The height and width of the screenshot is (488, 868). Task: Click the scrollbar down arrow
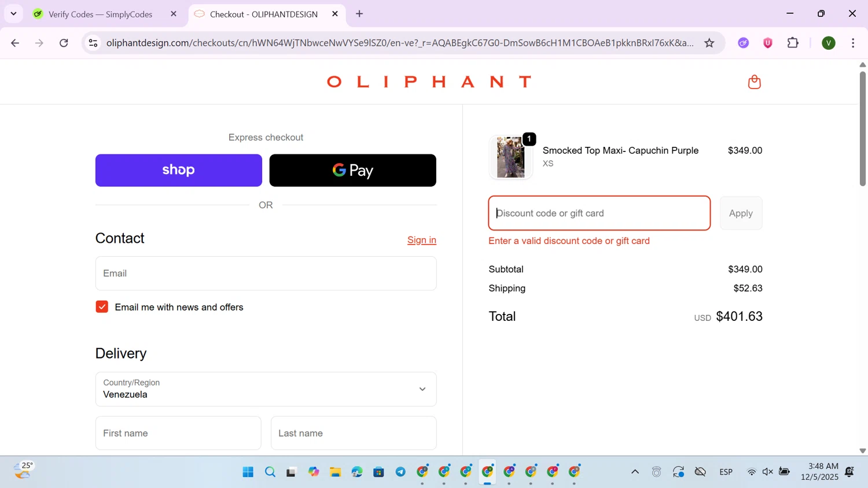point(862,450)
